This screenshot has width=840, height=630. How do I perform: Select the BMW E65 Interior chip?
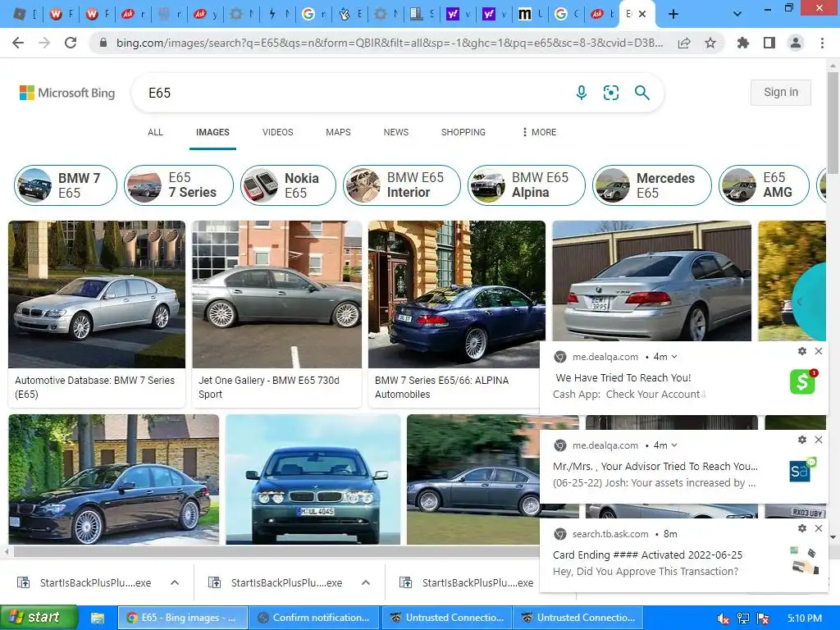point(402,185)
